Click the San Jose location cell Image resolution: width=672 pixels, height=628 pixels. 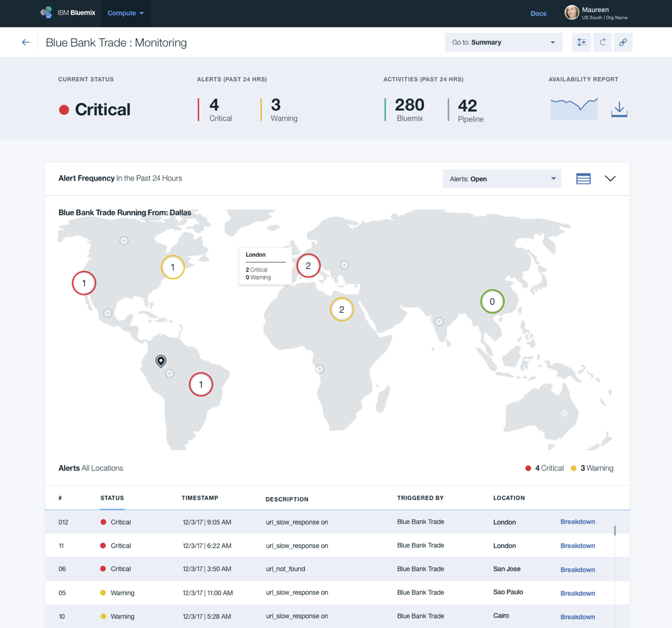(x=506, y=569)
